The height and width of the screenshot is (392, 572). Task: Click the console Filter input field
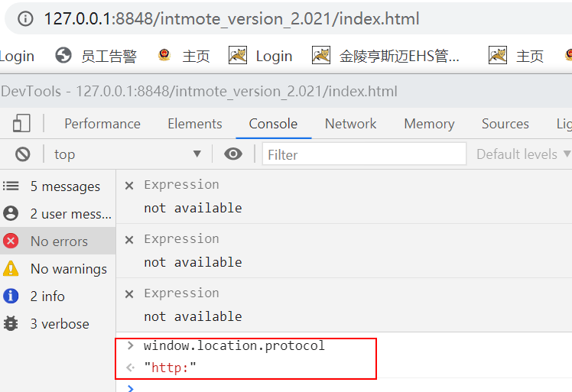click(364, 154)
